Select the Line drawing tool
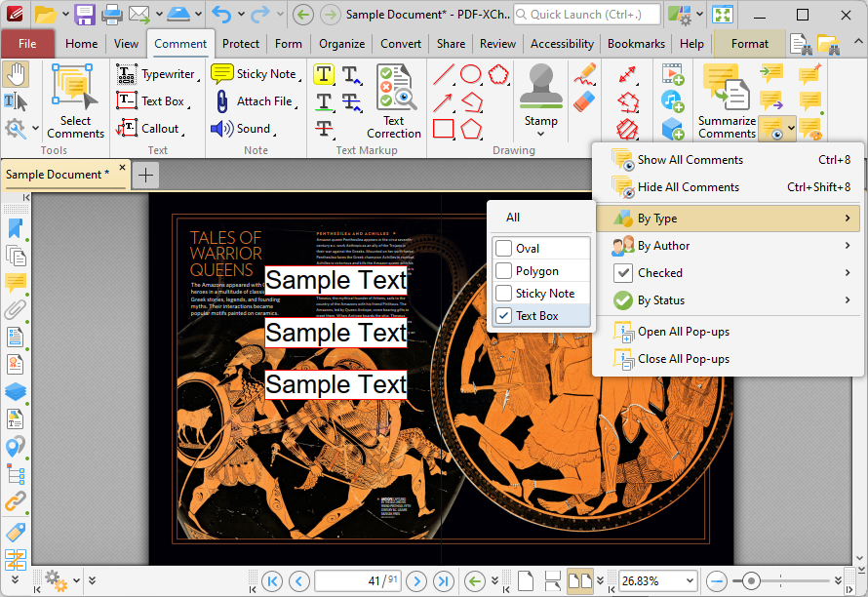This screenshot has width=868, height=597. [444, 74]
